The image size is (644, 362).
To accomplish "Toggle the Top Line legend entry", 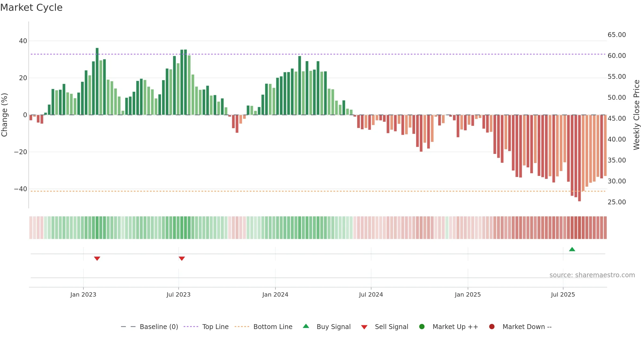I will pyautogui.click(x=206, y=327).
